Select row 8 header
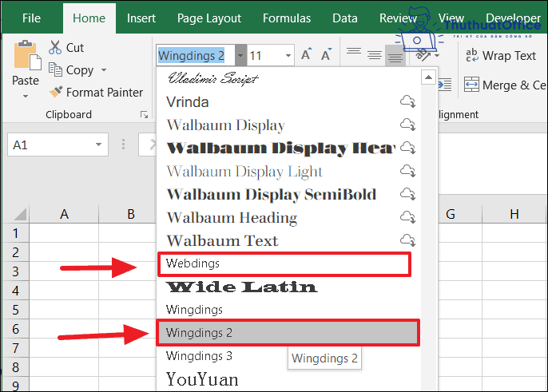 click(x=15, y=366)
